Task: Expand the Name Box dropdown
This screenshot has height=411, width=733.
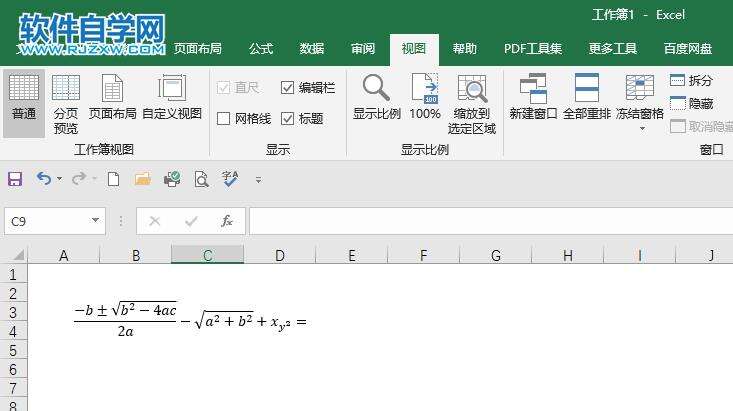Action: [x=95, y=220]
